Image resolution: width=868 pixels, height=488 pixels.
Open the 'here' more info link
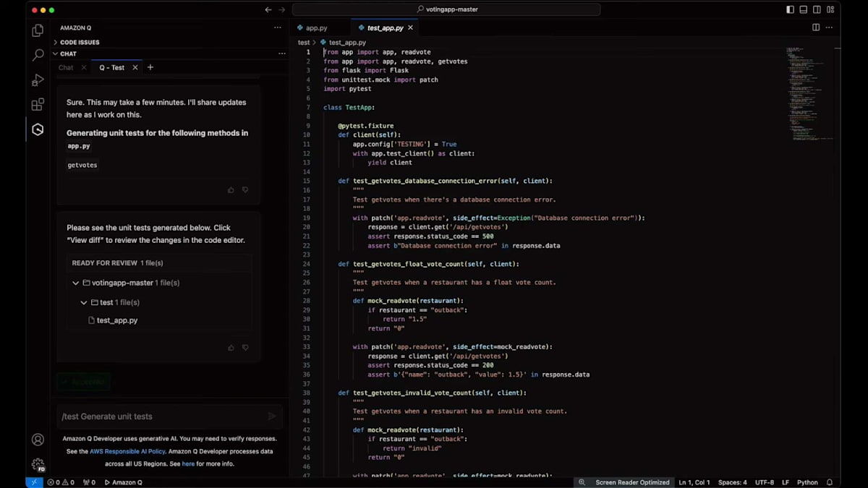point(188,463)
